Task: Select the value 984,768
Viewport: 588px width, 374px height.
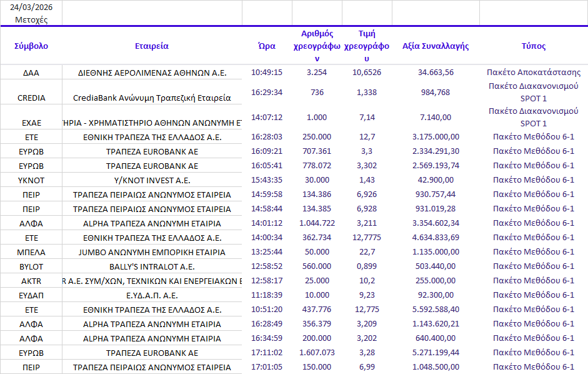Action: [x=436, y=93]
